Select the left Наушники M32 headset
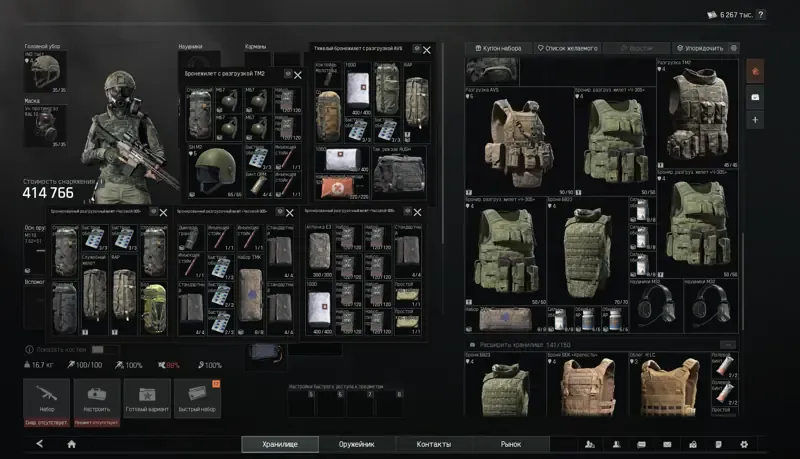The width and height of the screenshot is (800, 459). [656, 305]
